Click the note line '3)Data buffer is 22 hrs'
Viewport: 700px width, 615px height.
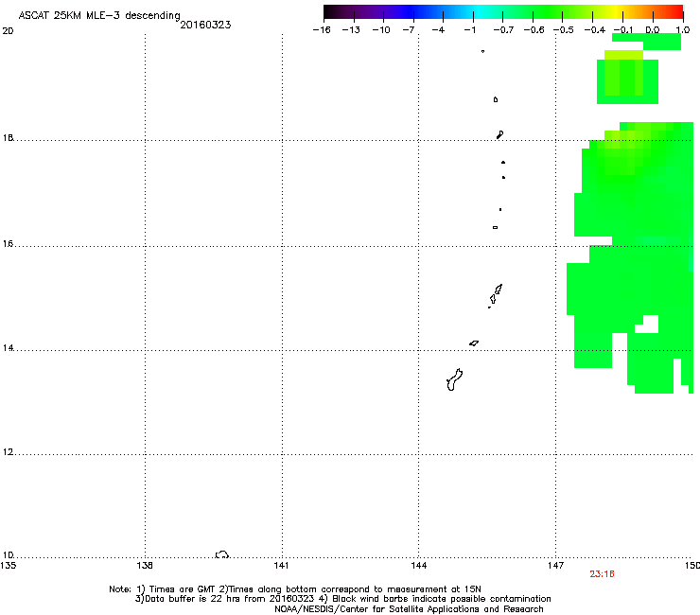342,599
